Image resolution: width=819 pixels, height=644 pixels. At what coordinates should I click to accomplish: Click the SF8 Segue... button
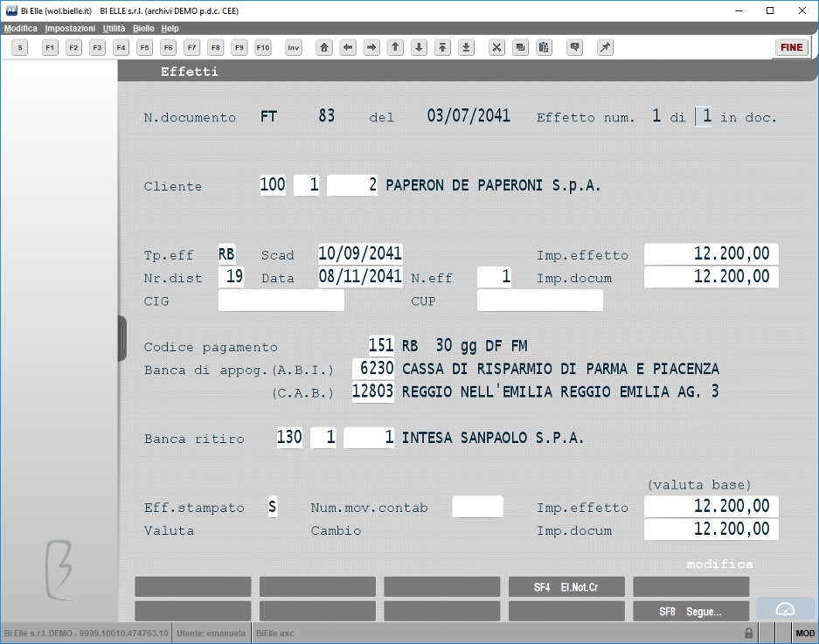point(691,611)
